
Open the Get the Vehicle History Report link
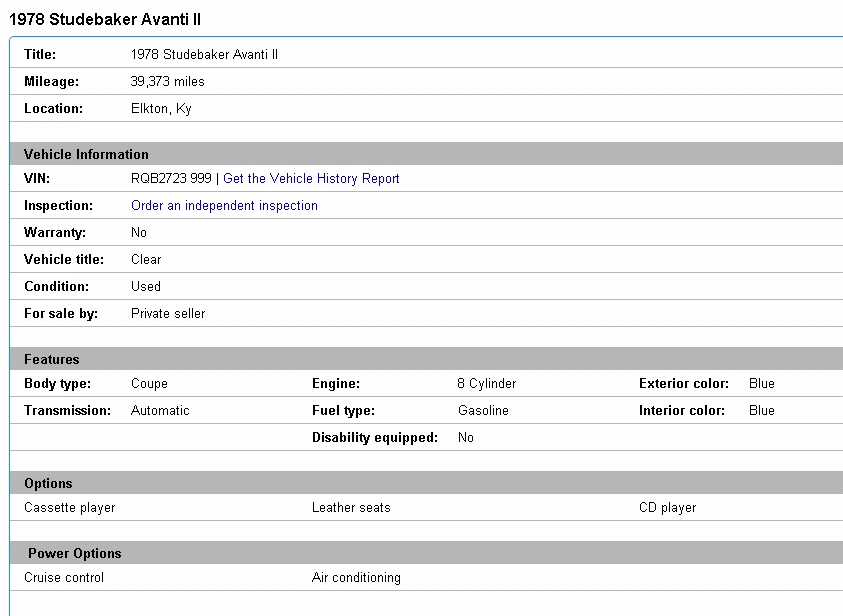(311, 179)
